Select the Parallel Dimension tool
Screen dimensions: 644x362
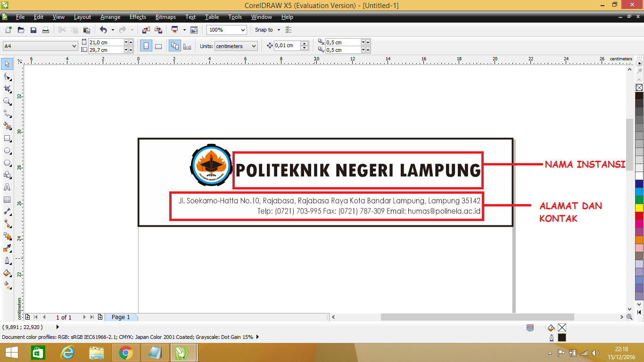point(7,212)
